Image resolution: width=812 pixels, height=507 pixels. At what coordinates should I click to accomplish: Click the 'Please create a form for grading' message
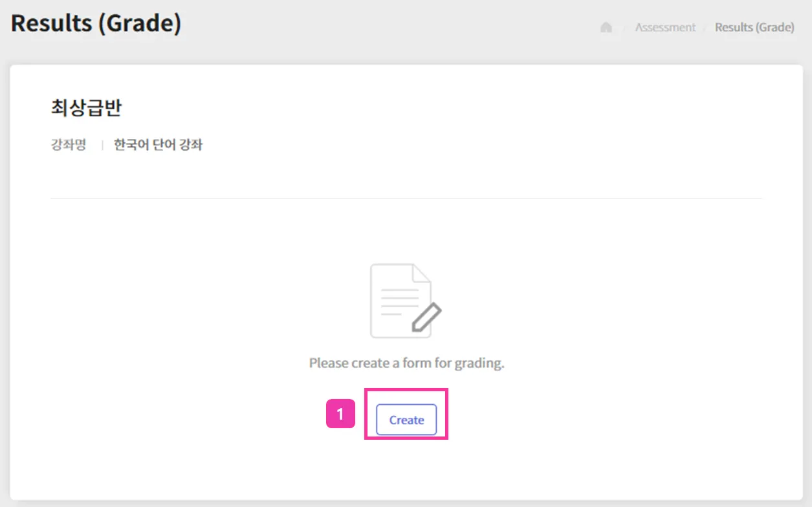click(x=406, y=363)
